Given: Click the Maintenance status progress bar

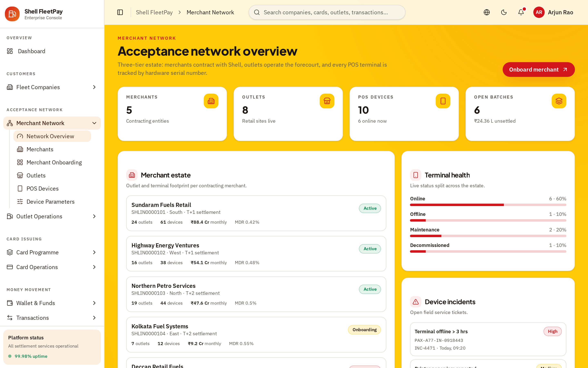Looking at the screenshot, I should 488,236.
